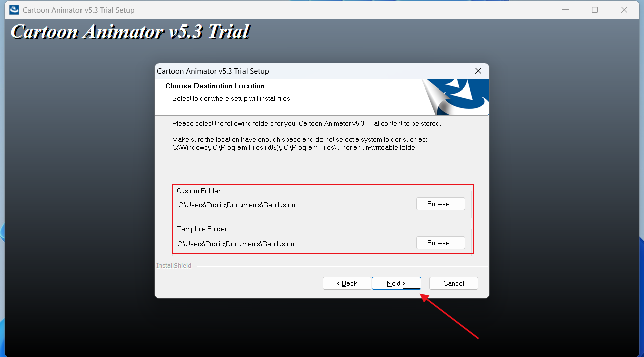Click the "Select folder where setup will install" subtitle
The width and height of the screenshot is (644, 357).
click(x=232, y=99)
